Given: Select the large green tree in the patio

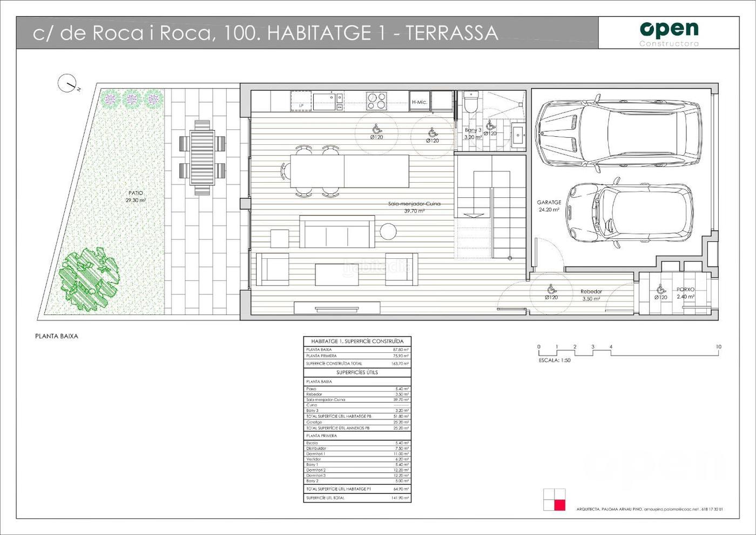Looking at the screenshot, I should [90, 276].
